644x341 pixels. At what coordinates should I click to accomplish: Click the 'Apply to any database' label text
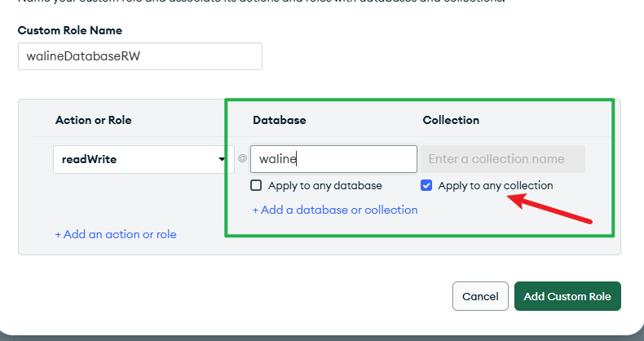[324, 185]
